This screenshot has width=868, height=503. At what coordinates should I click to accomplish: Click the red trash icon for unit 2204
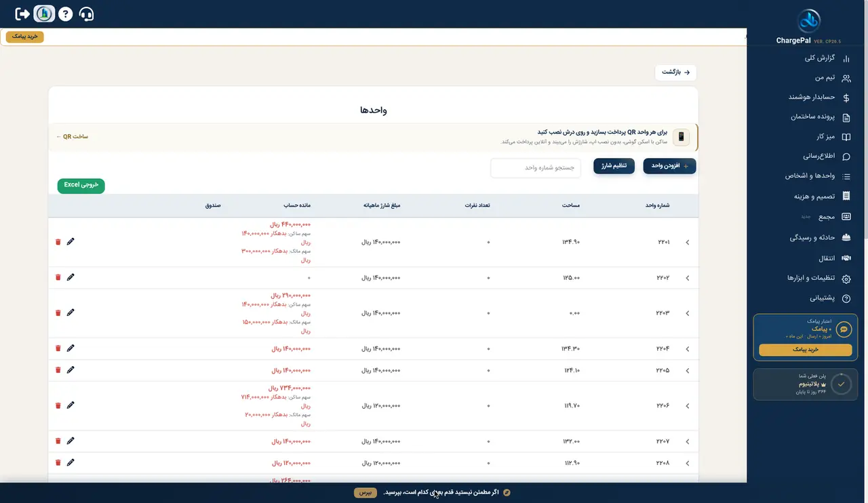(58, 348)
